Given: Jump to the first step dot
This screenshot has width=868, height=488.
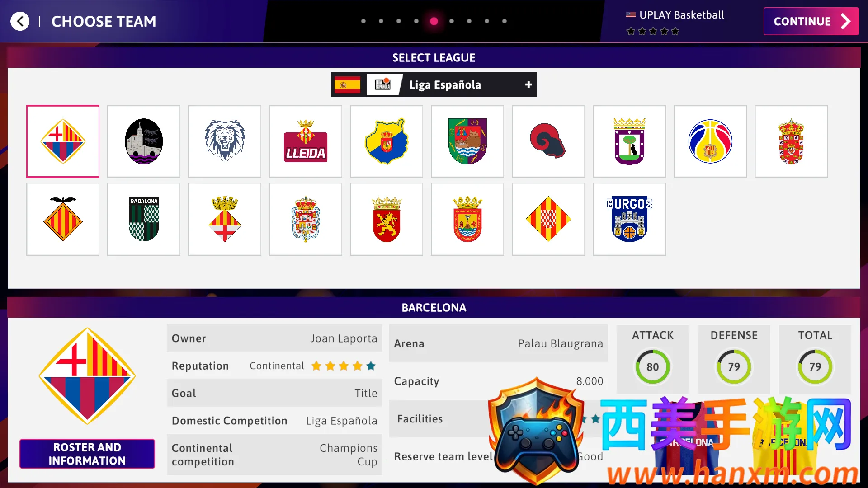Looking at the screenshot, I should coord(363,21).
